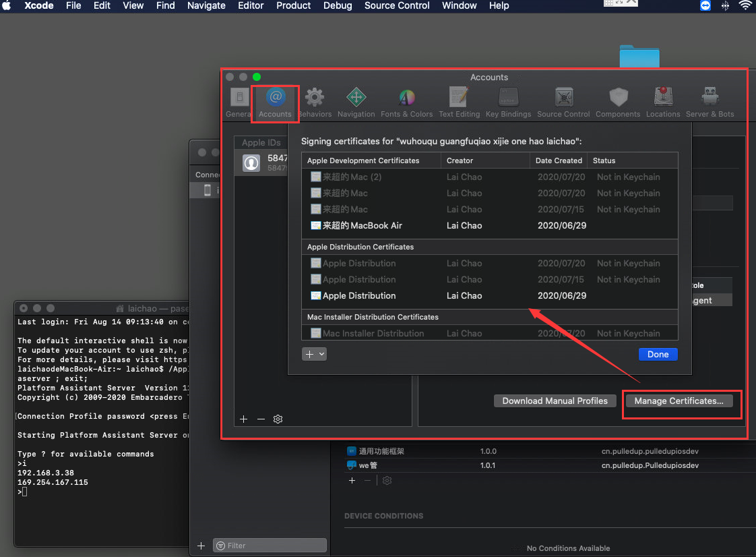Click Download Manual Profiles
Image resolution: width=756 pixels, height=557 pixels.
(555, 401)
